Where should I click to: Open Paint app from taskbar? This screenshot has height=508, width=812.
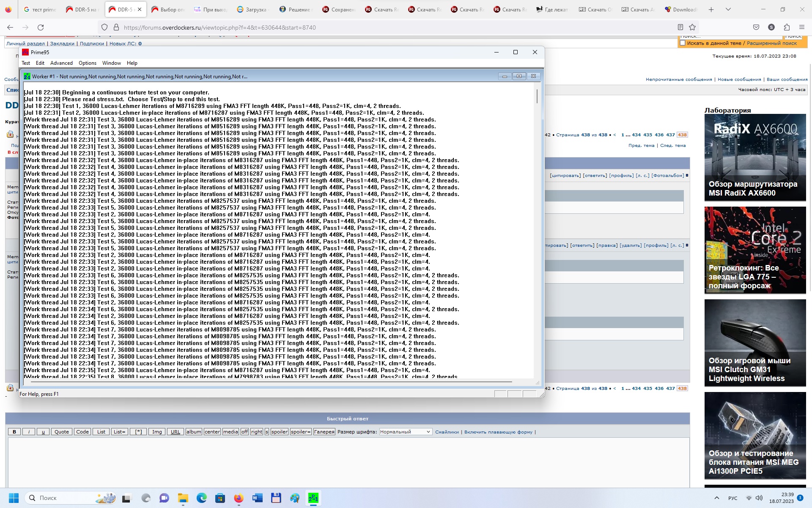[x=295, y=498]
